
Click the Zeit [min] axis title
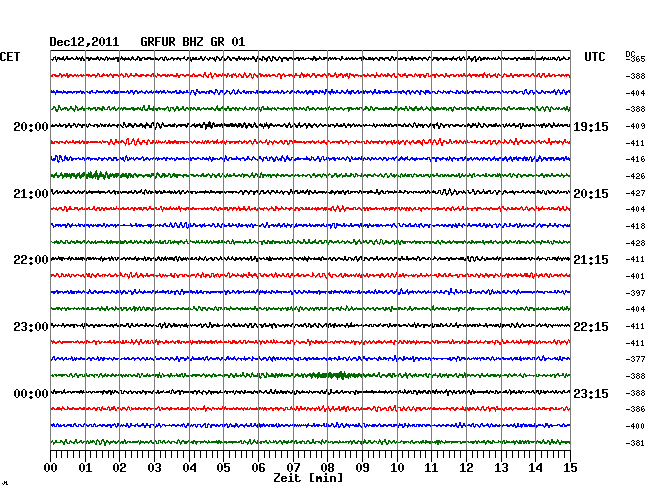(308, 478)
